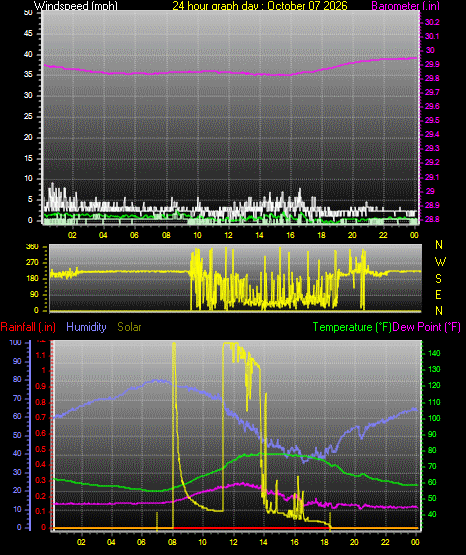Click the "45" windspeed axis value

point(28,34)
